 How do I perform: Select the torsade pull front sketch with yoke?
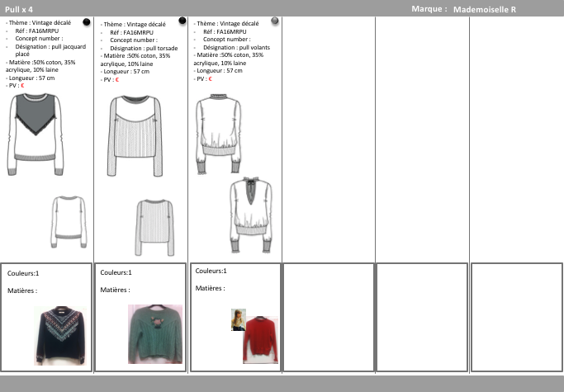pos(135,136)
